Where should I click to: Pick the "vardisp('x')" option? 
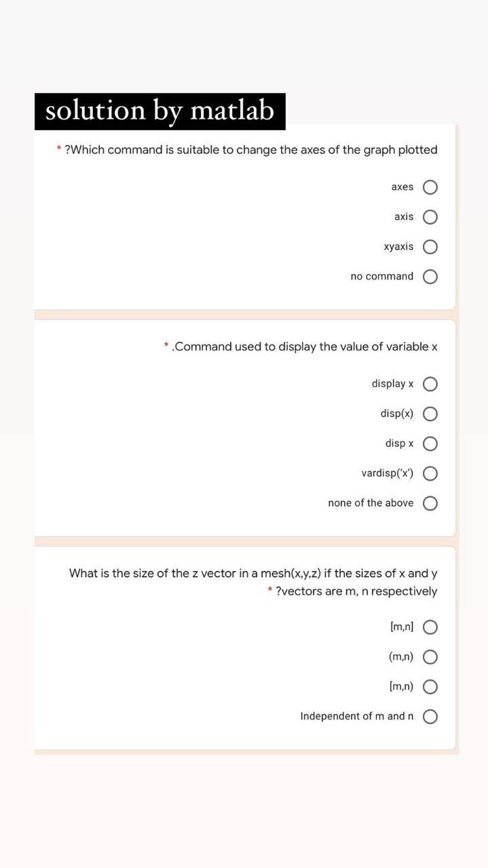430,473
